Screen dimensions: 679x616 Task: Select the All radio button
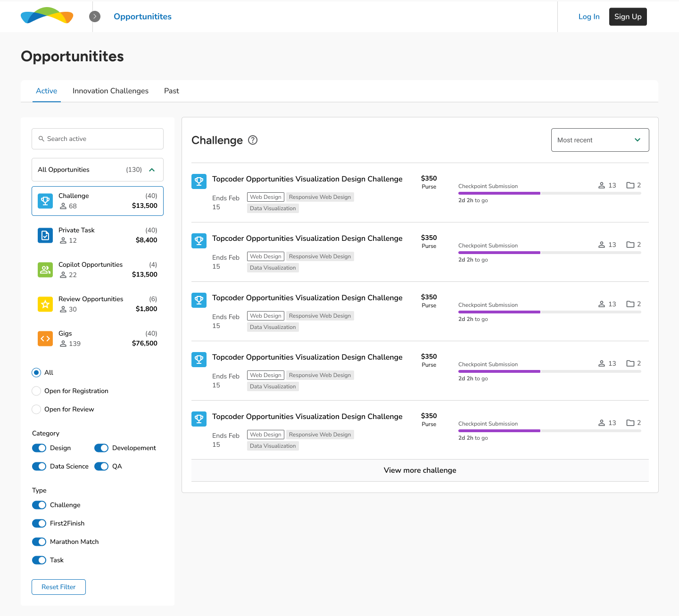[36, 372]
